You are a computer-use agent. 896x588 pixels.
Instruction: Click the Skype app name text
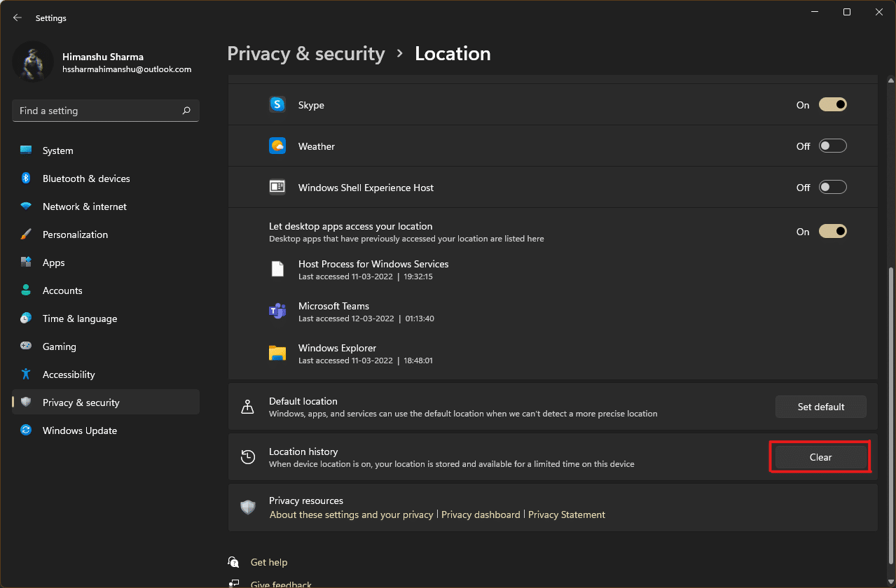point(311,105)
